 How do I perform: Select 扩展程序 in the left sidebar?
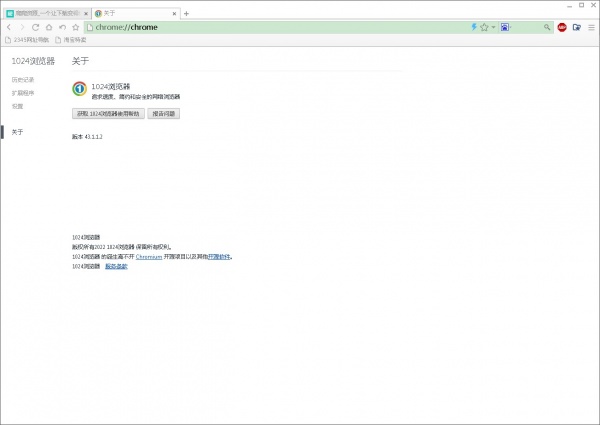pyautogui.click(x=22, y=92)
